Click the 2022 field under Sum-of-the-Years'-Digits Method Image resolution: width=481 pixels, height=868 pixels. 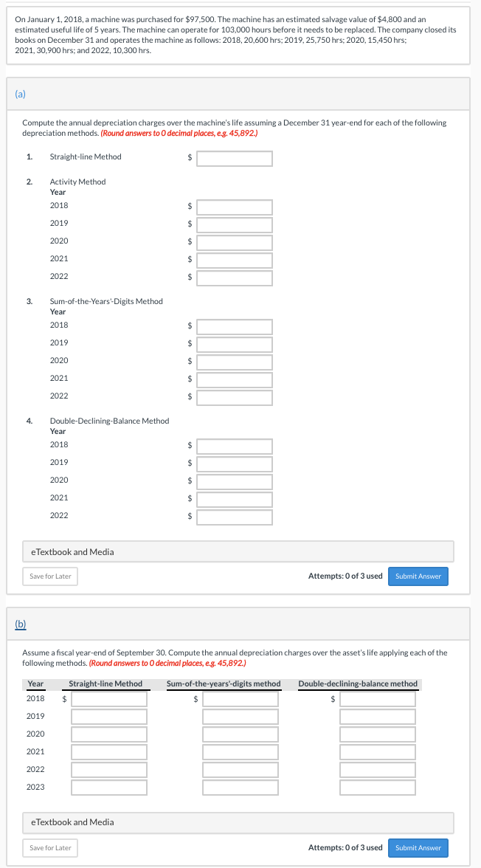(234, 397)
